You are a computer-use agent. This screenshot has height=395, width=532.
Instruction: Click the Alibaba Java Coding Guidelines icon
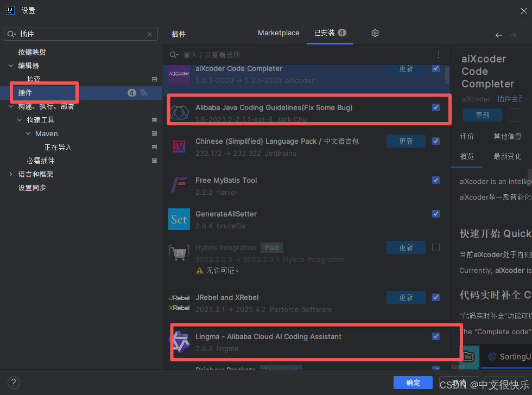(x=179, y=113)
